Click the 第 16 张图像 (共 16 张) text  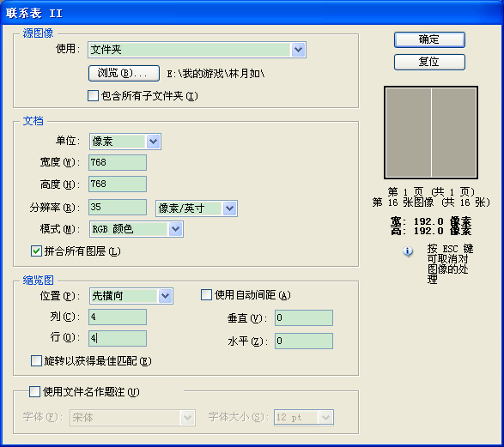coord(431,202)
